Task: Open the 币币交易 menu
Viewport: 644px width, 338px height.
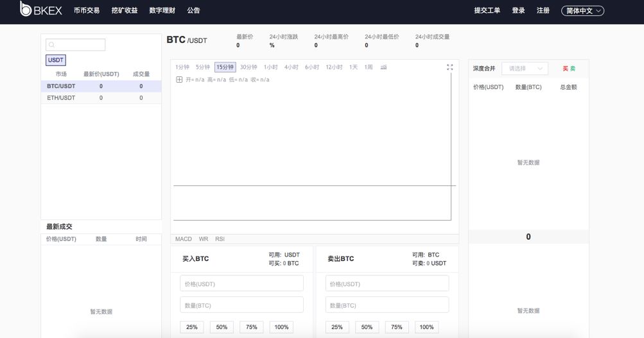Action: tap(87, 10)
